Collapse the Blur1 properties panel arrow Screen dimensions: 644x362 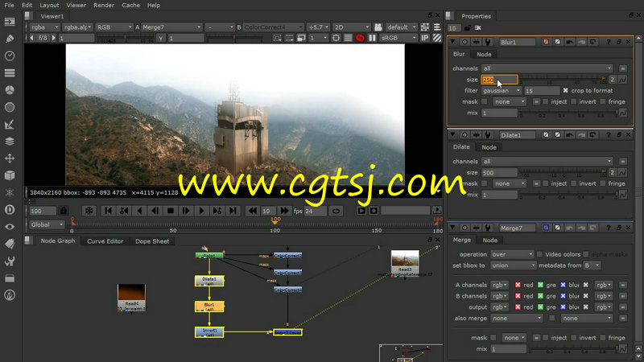[x=452, y=42]
